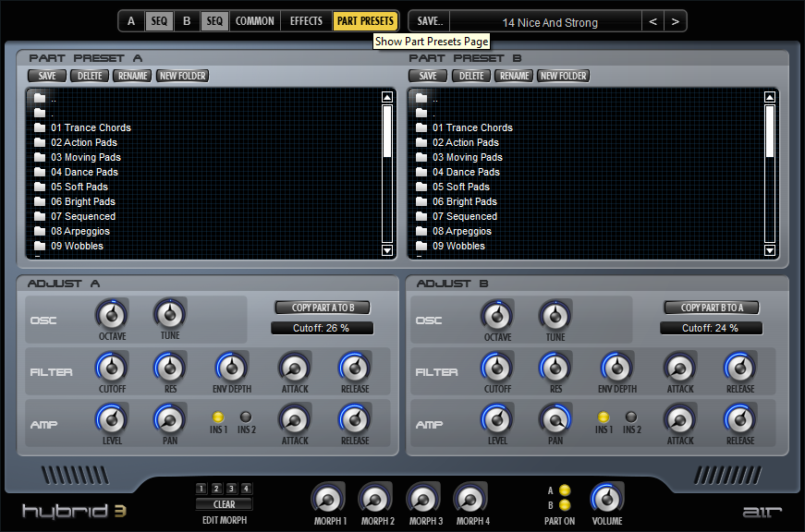Click the MORPH 1 knob
The width and height of the screenshot is (805, 532).
point(328,499)
